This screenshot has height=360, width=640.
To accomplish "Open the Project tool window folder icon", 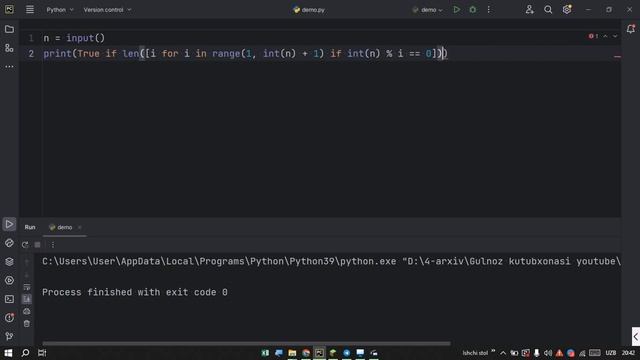I will pyautogui.click(x=9, y=29).
